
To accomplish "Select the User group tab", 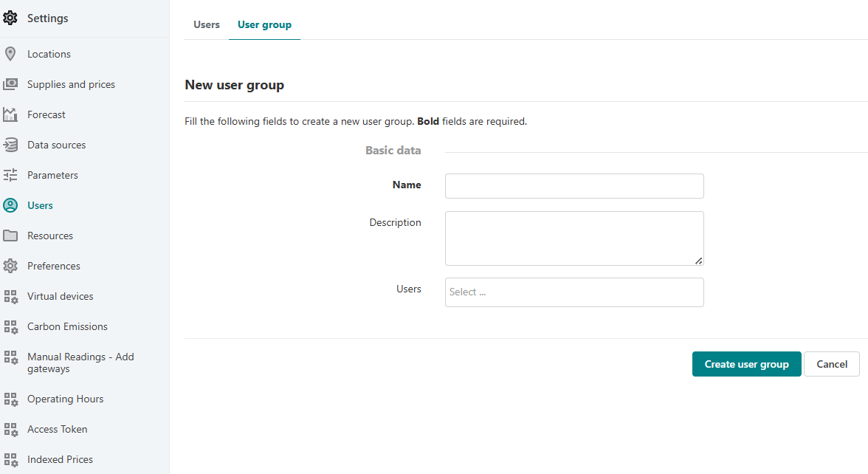I will point(264,24).
